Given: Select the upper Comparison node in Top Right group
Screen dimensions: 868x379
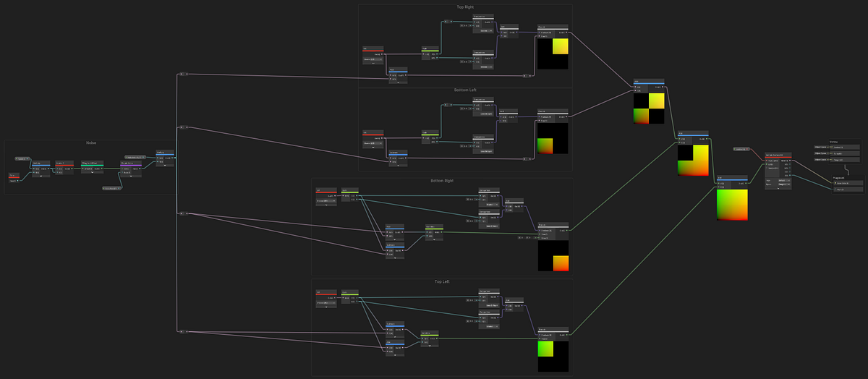Looking at the screenshot, I should (483, 23).
